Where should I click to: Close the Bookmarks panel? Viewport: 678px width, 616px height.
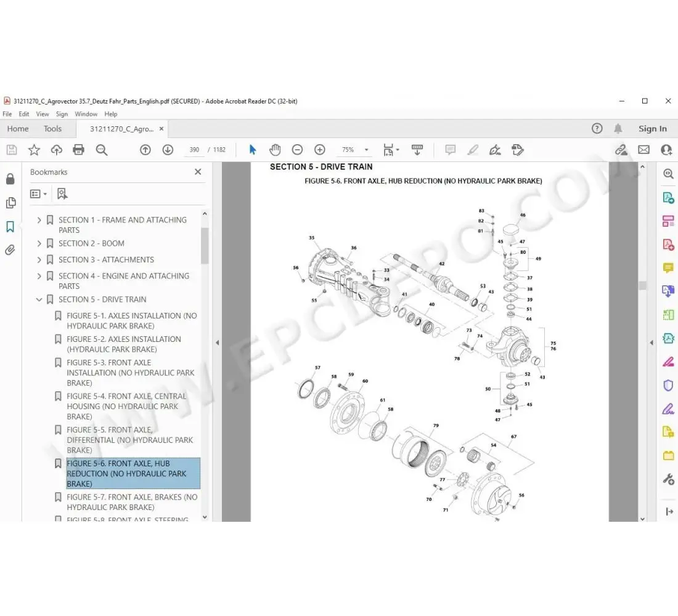click(x=198, y=172)
